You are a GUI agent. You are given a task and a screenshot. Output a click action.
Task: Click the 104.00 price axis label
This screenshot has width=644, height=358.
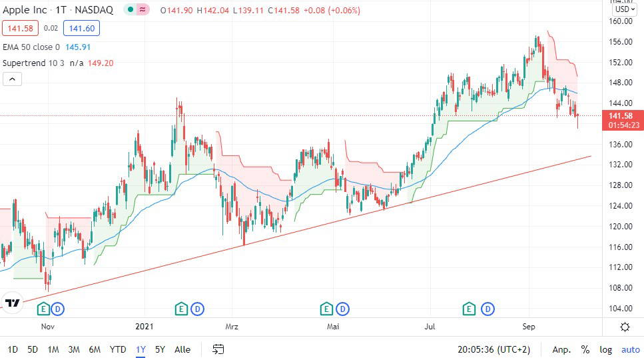(x=620, y=308)
